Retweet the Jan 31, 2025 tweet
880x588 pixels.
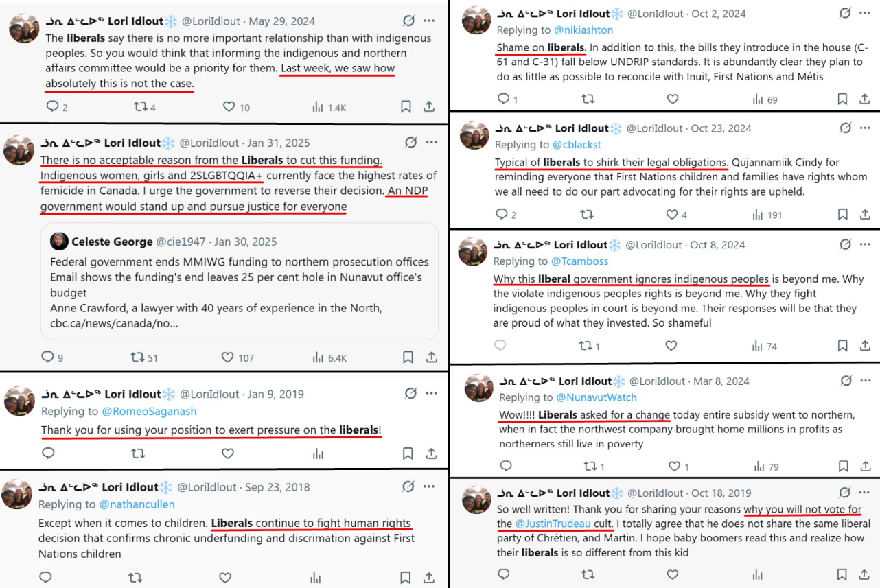(x=138, y=357)
